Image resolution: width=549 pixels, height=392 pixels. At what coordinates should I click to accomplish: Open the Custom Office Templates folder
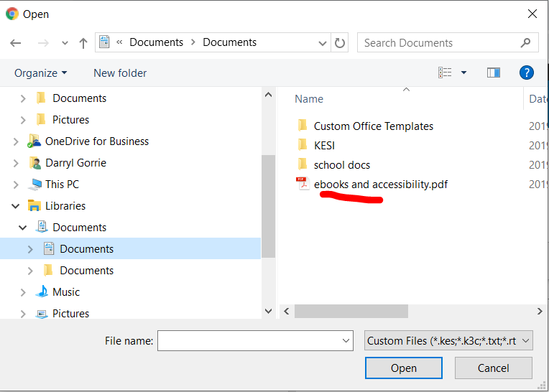(x=374, y=126)
